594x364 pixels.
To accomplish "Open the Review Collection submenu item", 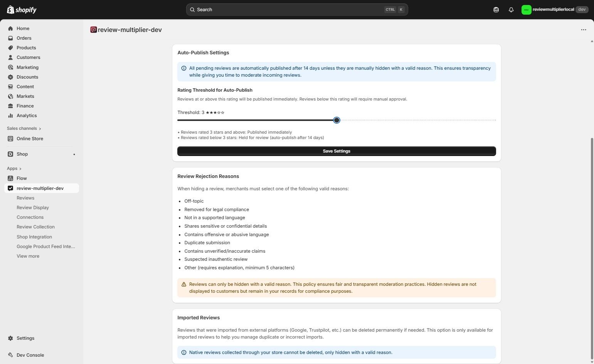I will pos(35,227).
